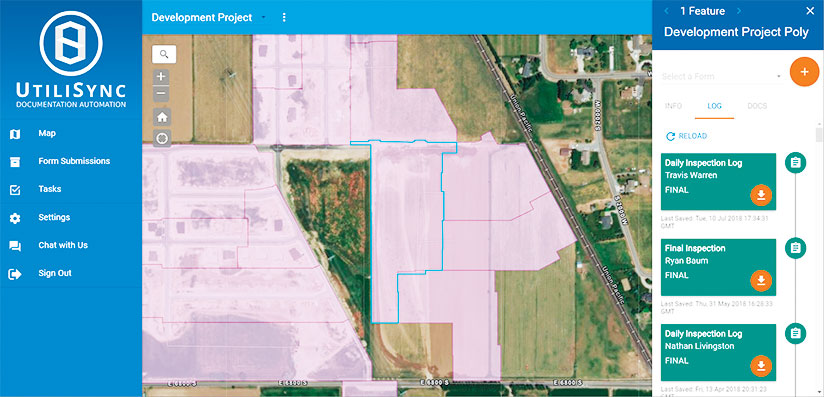The image size is (824, 397).
Task: Open the three-dot menu beside Development Project
Action: click(284, 17)
